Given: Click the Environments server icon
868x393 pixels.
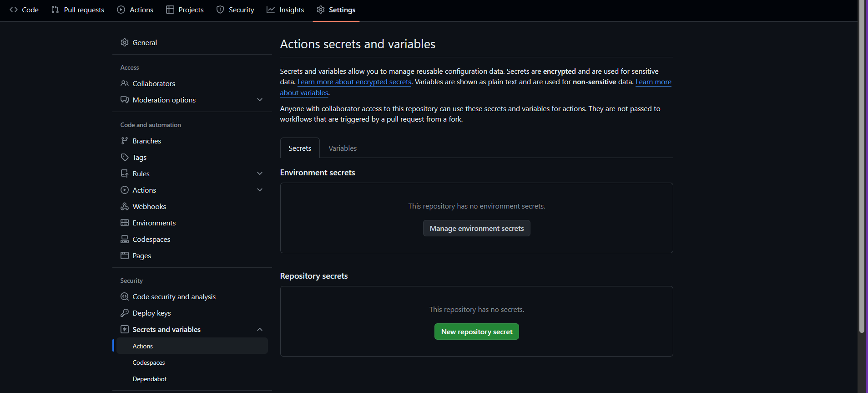Looking at the screenshot, I should click(125, 223).
